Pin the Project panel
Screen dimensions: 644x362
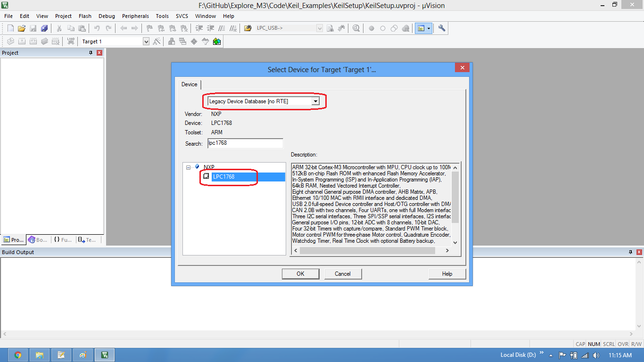pyautogui.click(x=91, y=53)
